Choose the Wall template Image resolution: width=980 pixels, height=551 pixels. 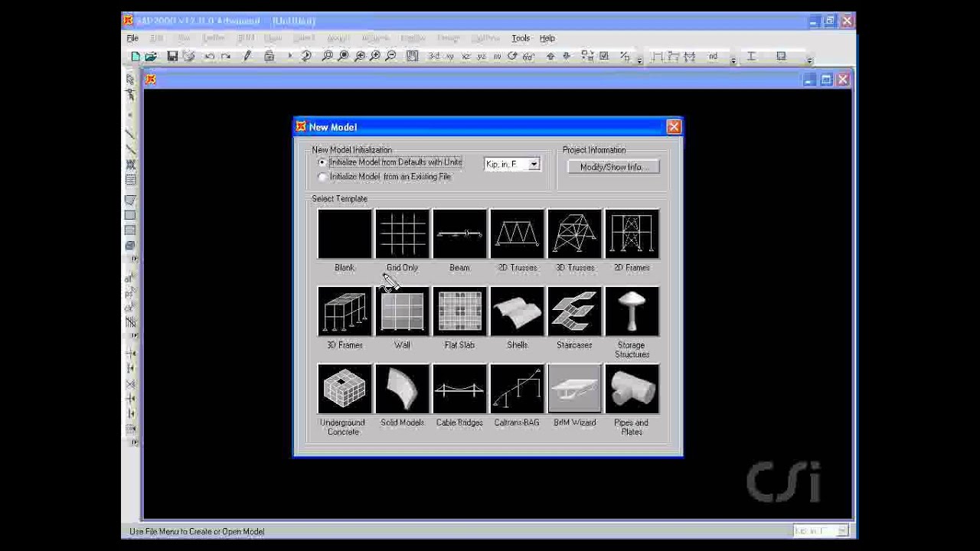tap(402, 311)
